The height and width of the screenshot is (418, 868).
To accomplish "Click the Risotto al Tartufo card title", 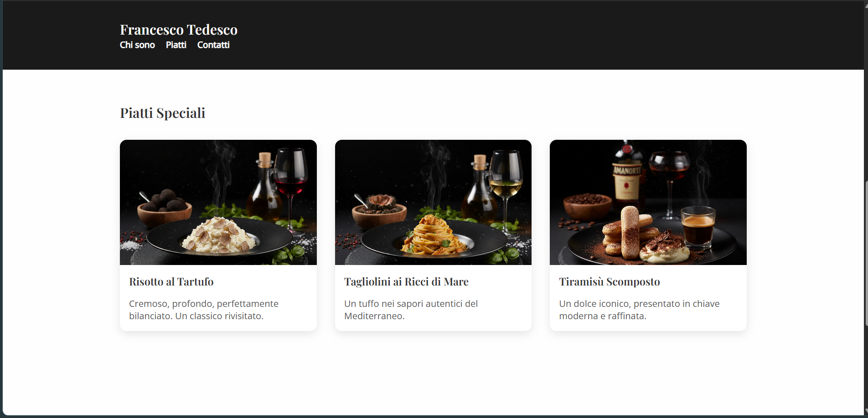I will point(171,282).
